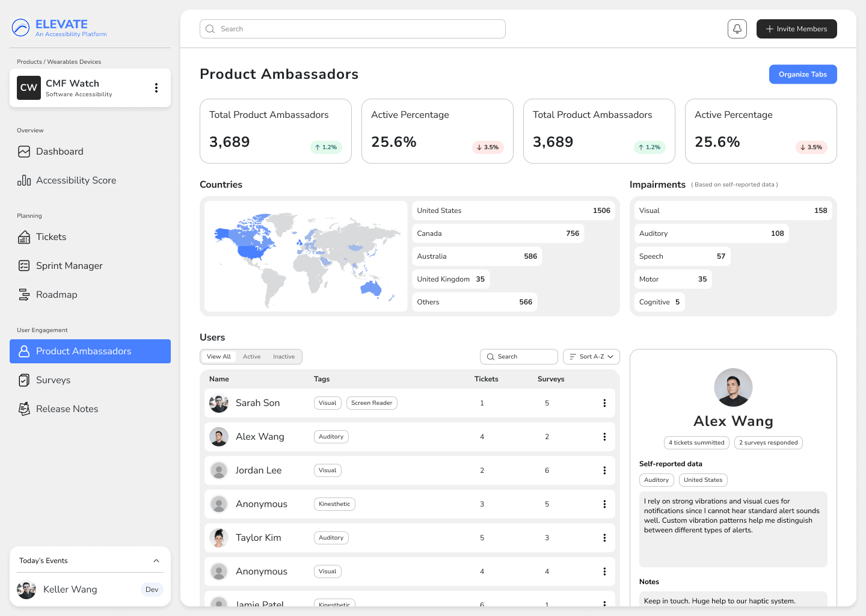Image resolution: width=866 pixels, height=616 pixels.
Task: Click the Invite Members button
Action: (x=796, y=28)
